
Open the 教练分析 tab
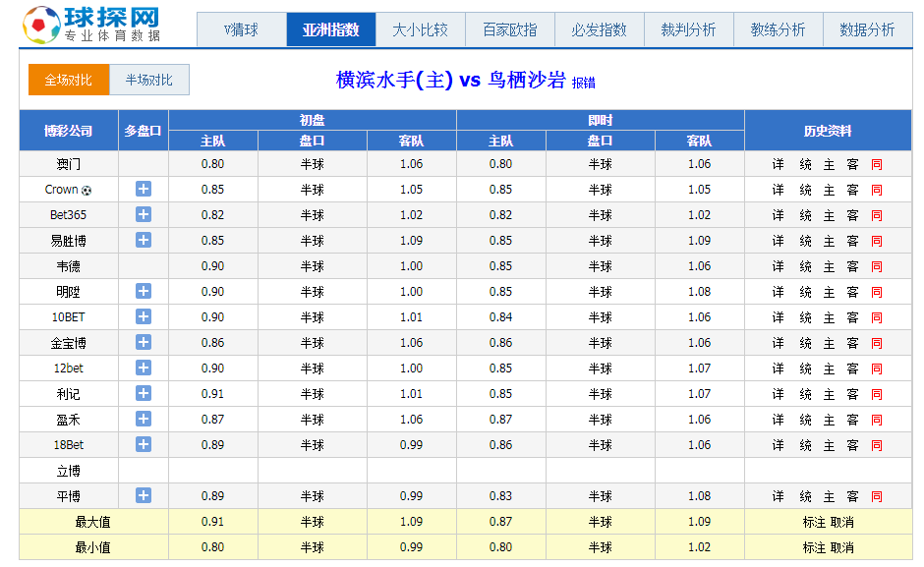coord(778,29)
